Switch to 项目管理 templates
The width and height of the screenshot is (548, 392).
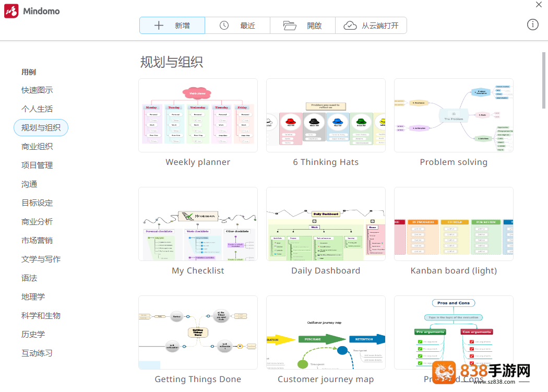[x=37, y=165]
